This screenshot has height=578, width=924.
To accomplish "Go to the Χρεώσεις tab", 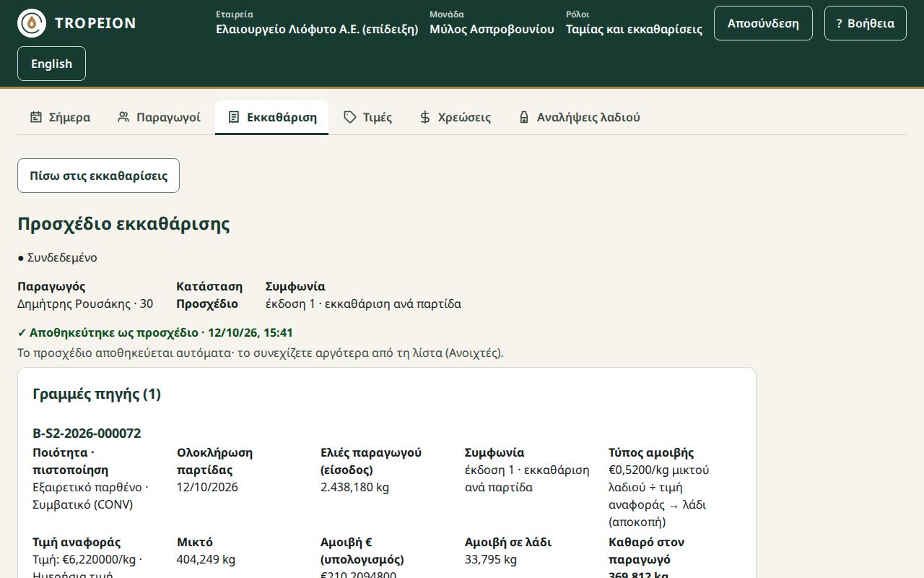I will click(x=456, y=117).
